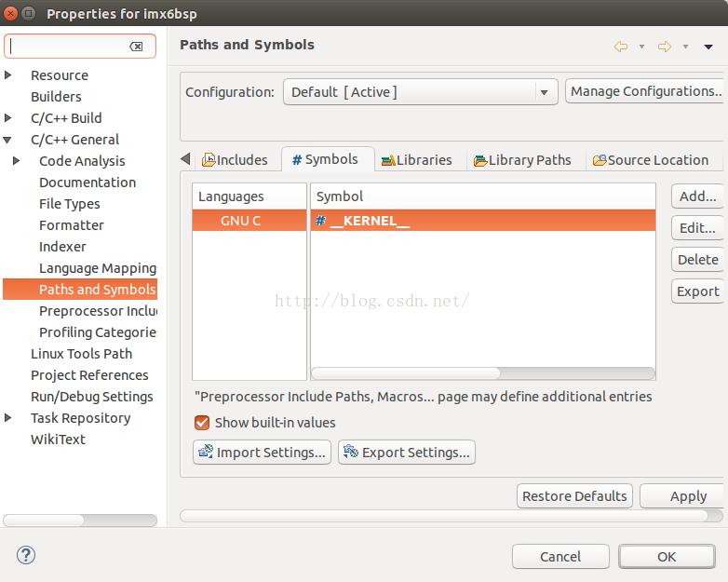The width and height of the screenshot is (728, 582).
Task: Click the Add... button
Action: point(697,196)
